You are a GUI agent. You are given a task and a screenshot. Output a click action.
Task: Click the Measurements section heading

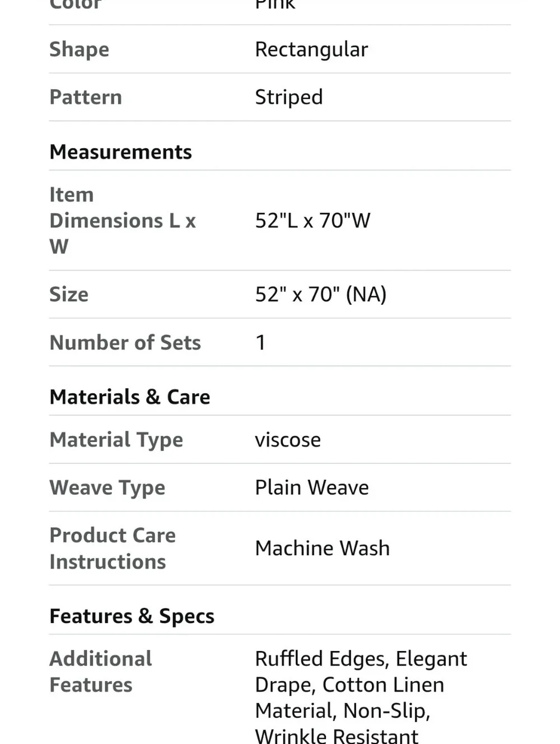pos(120,152)
